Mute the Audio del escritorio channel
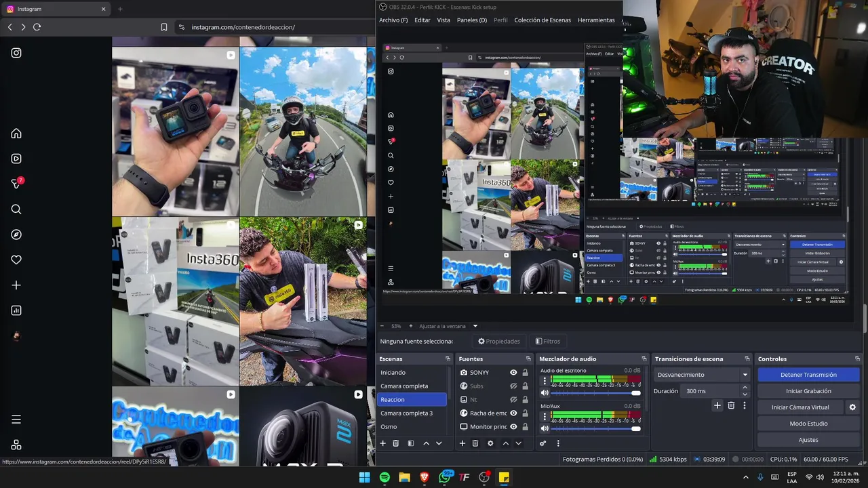Screen dimensions: 868x488 click(x=544, y=392)
